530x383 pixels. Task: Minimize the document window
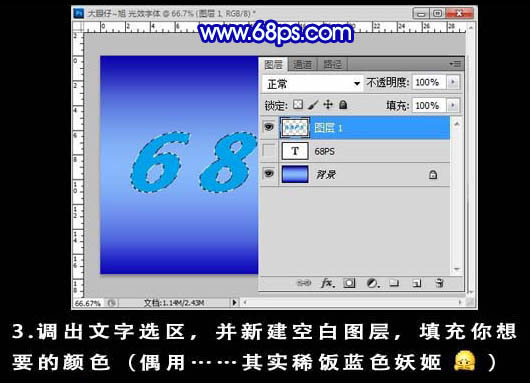tap(421, 14)
